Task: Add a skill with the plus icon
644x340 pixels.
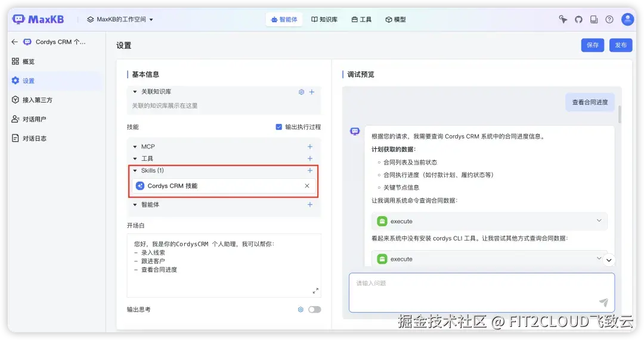Action: 310,170
